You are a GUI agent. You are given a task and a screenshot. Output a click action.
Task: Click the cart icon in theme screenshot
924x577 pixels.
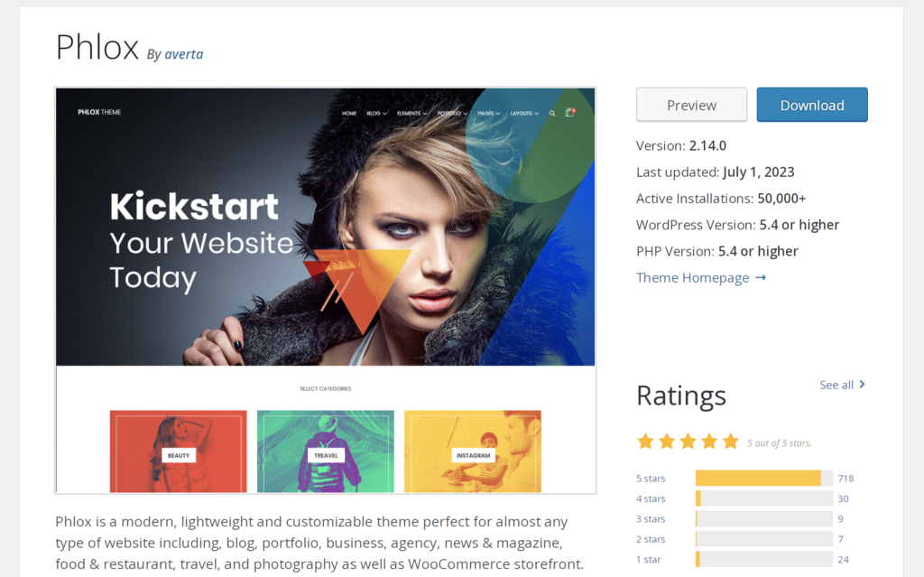570,112
